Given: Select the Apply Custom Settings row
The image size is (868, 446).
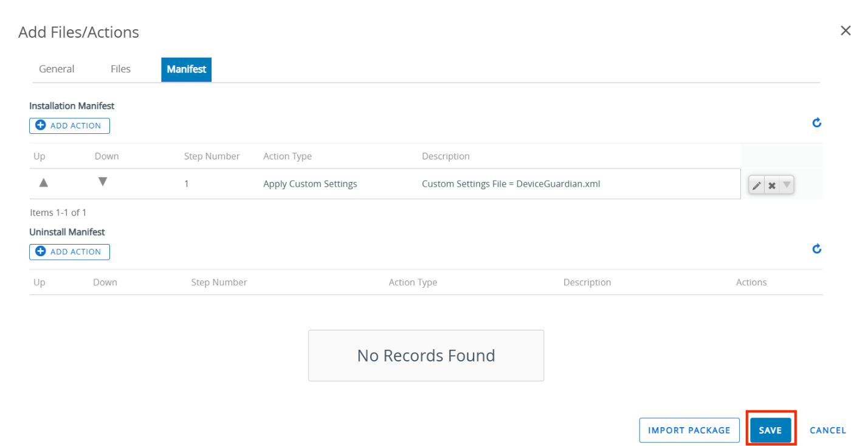Looking at the screenshot, I should click(310, 184).
